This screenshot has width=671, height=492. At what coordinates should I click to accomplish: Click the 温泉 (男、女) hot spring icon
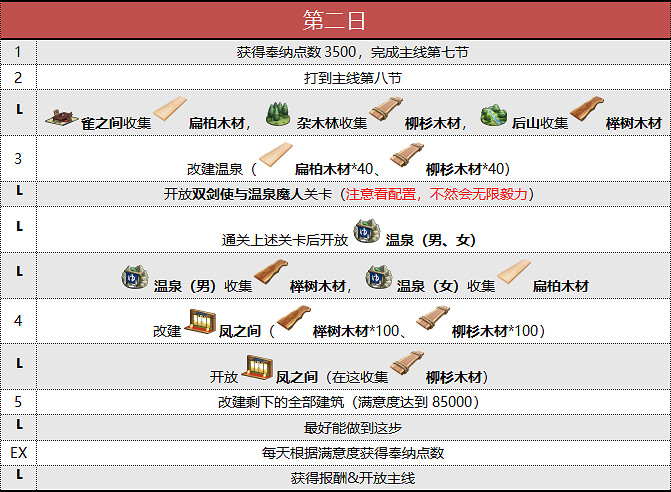(367, 231)
